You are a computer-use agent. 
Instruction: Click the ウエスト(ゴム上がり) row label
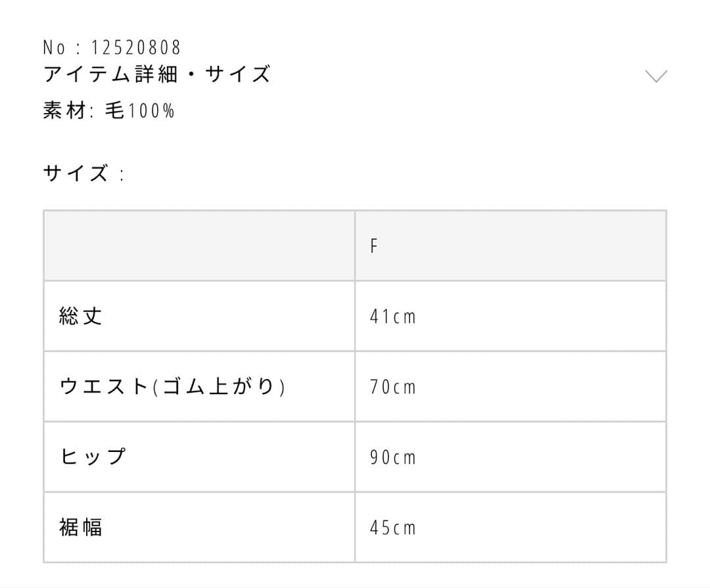[172, 387]
